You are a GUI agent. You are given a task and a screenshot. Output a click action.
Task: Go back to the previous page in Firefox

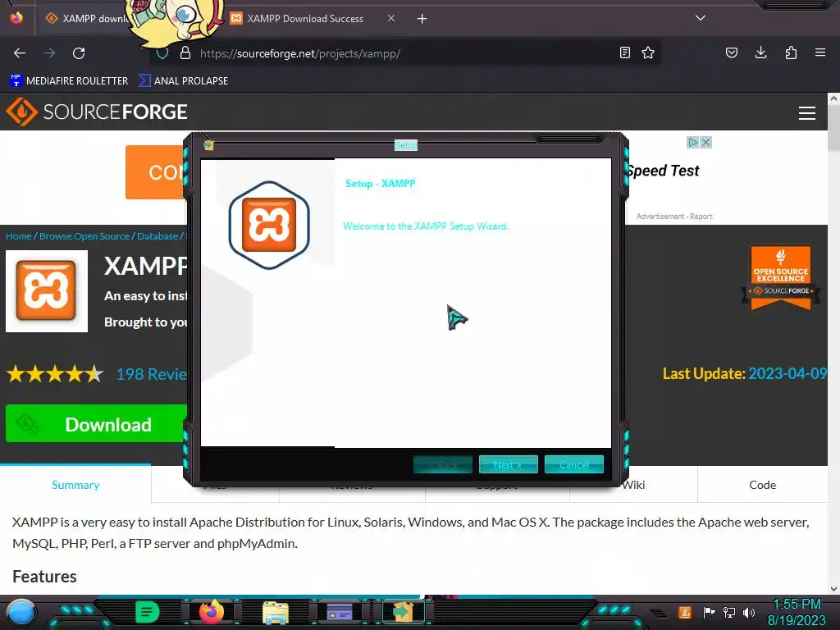pyautogui.click(x=20, y=53)
